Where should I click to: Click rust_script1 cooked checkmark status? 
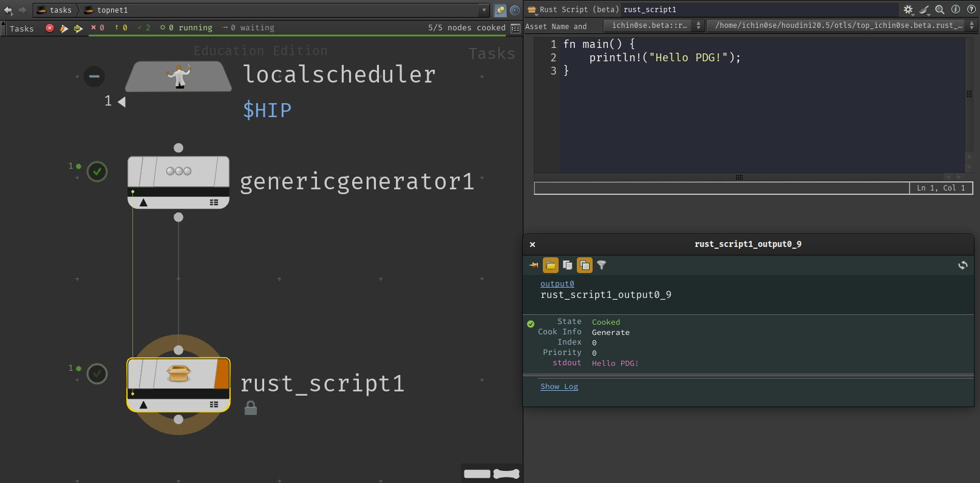click(x=97, y=374)
